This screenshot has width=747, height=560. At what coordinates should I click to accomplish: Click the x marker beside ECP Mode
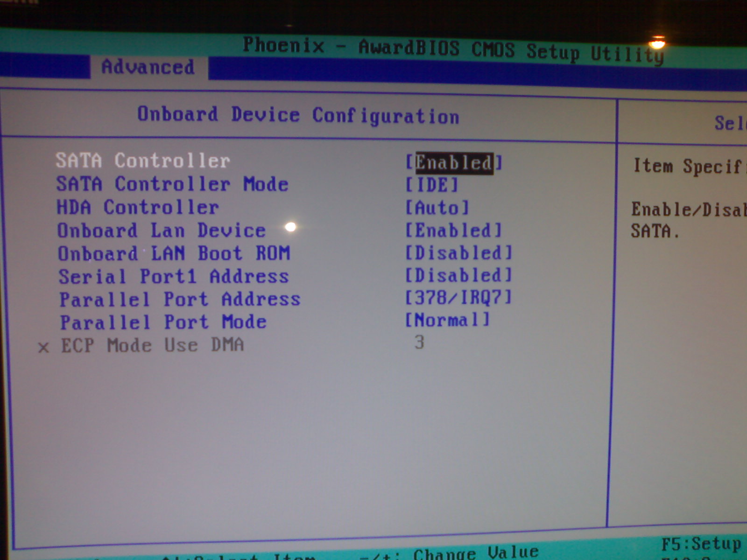[43, 348]
